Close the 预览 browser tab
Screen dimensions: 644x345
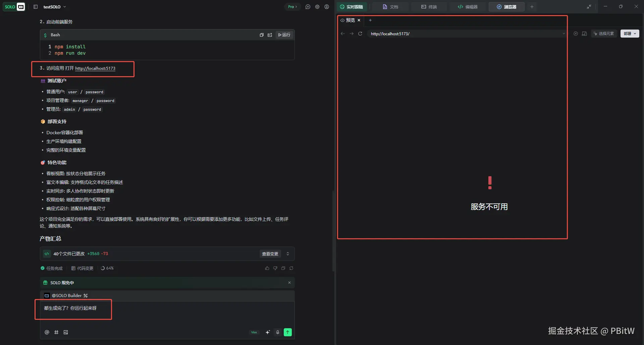click(359, 20)
